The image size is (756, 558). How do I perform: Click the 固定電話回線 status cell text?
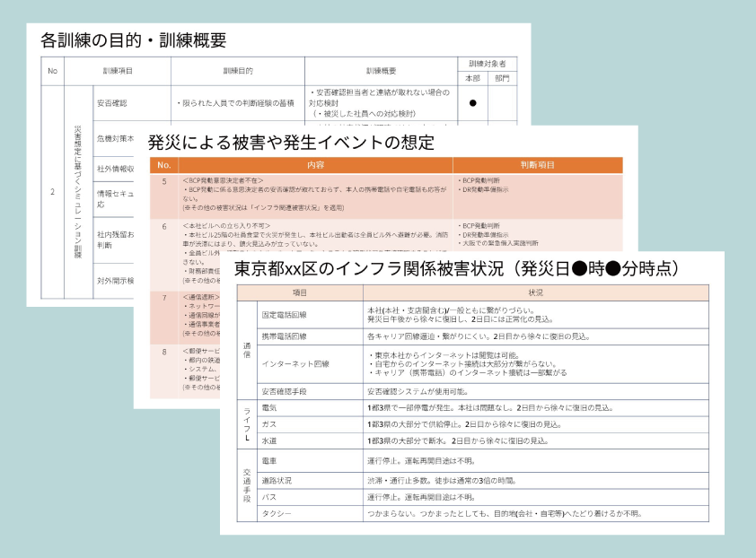pyautogui.click(x=461, y=315)
